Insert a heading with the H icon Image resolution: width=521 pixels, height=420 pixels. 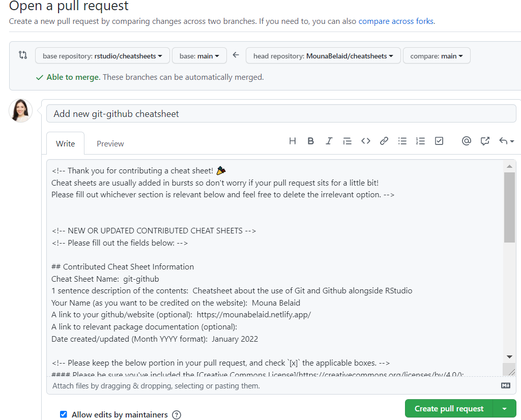293,141
